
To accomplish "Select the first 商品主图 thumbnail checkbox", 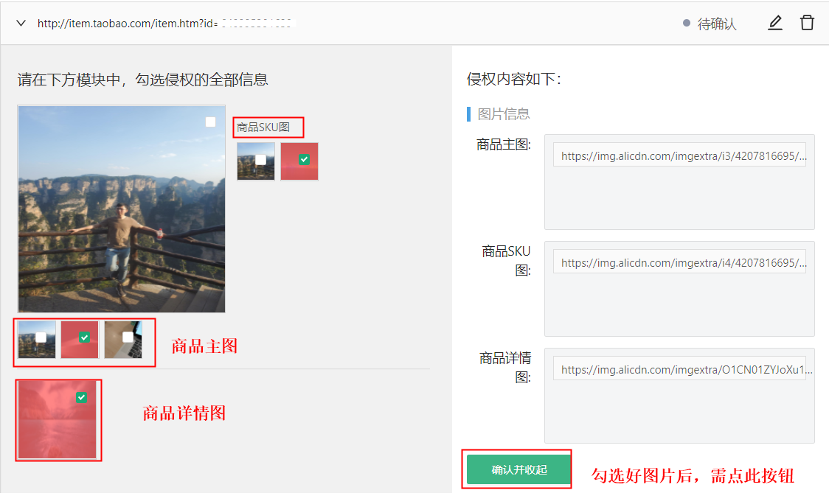I will pyautogui.click(x=41, y=337).
